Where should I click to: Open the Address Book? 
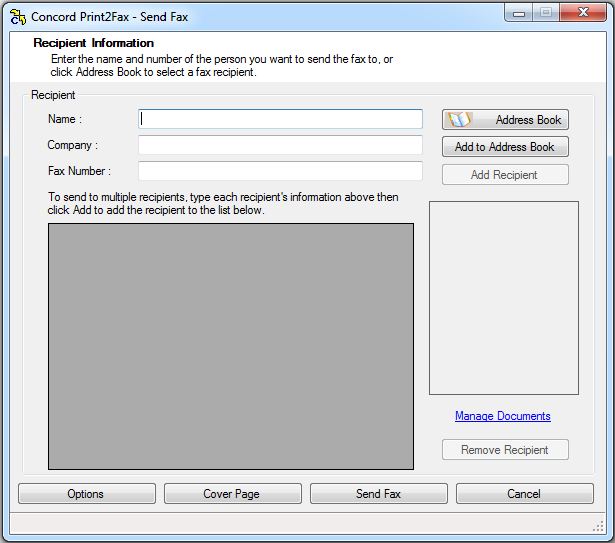pyautogui.click(x=505, y=120)
